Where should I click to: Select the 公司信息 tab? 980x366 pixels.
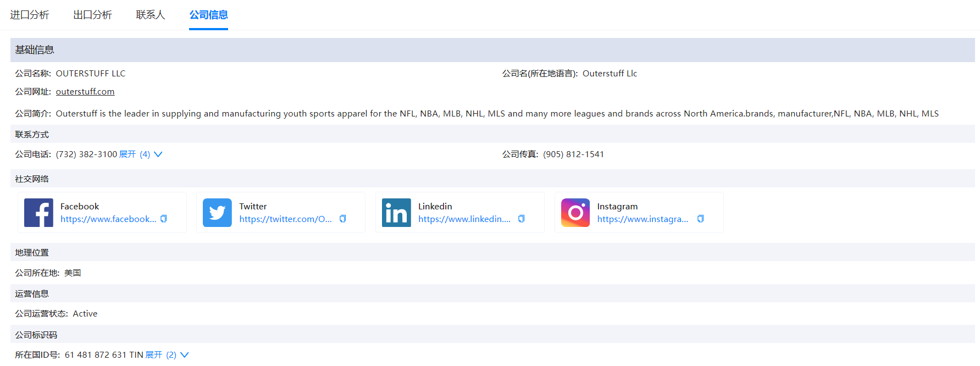pos(208,15)
